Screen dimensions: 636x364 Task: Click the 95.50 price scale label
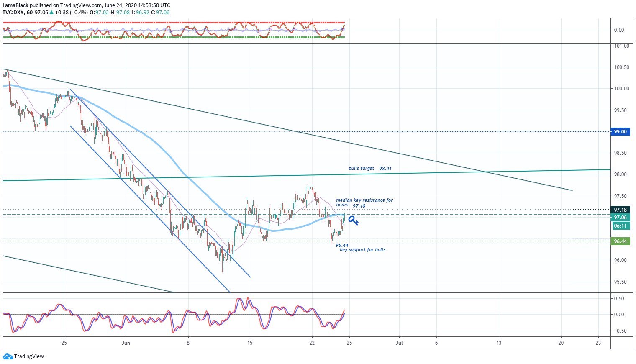(x=620, y=282)
